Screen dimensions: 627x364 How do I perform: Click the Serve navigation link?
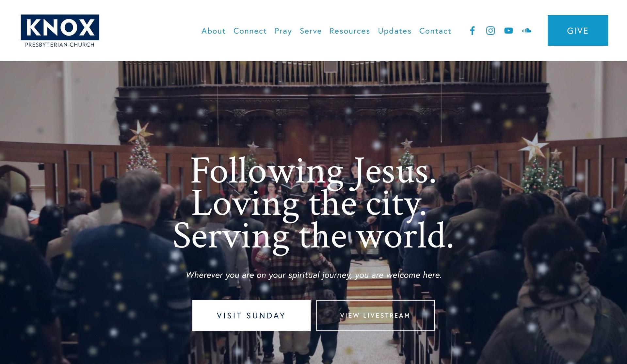311,31
